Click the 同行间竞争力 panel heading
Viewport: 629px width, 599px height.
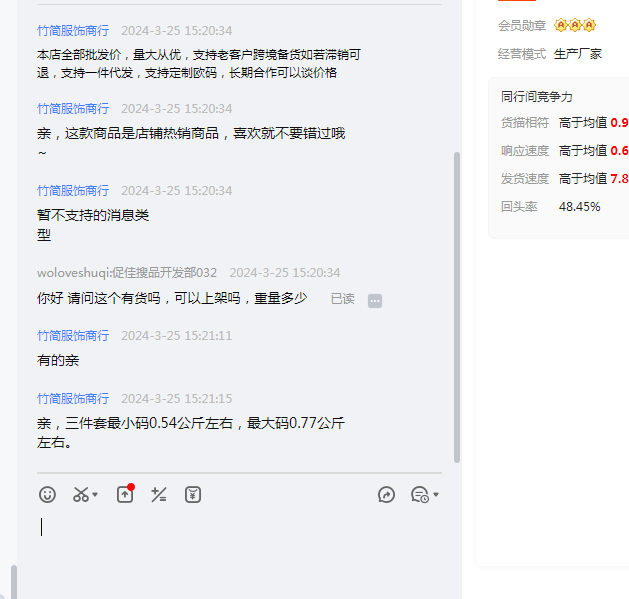pos(537,97)
